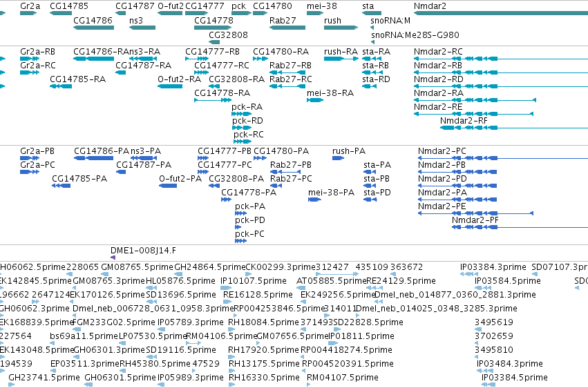Open the GH23741.5prime EST label
Viewport: 588px width, 388px height.
44,378
